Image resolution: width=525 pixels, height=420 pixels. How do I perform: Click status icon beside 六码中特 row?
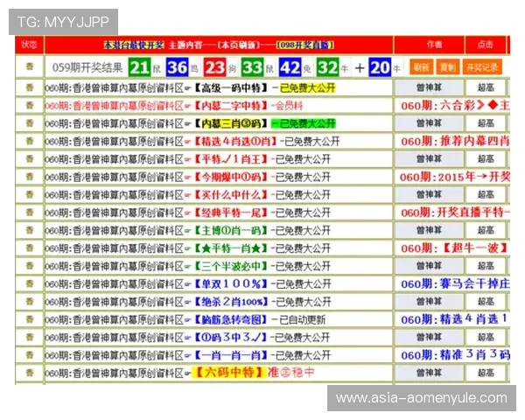coord(30,373)
